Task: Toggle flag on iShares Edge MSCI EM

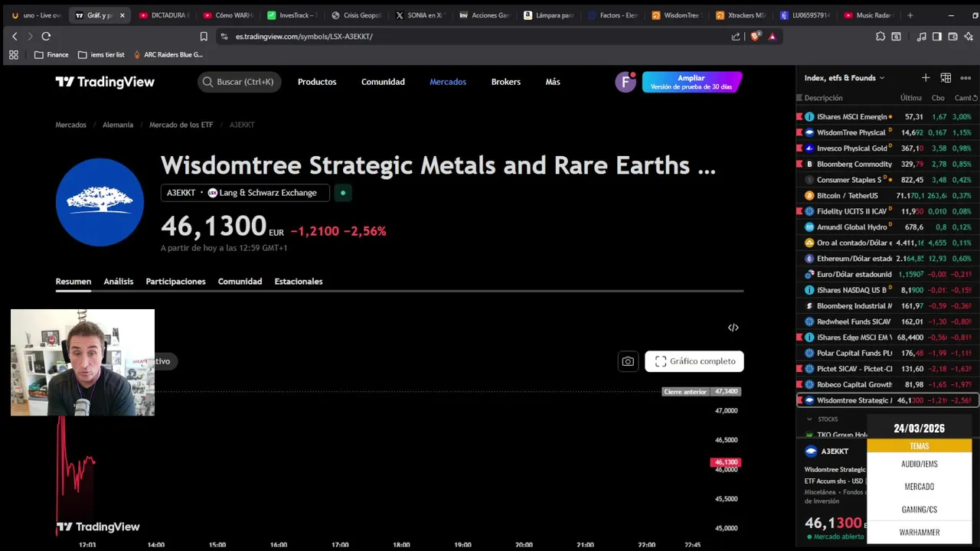Action: [x=799, y=337]
